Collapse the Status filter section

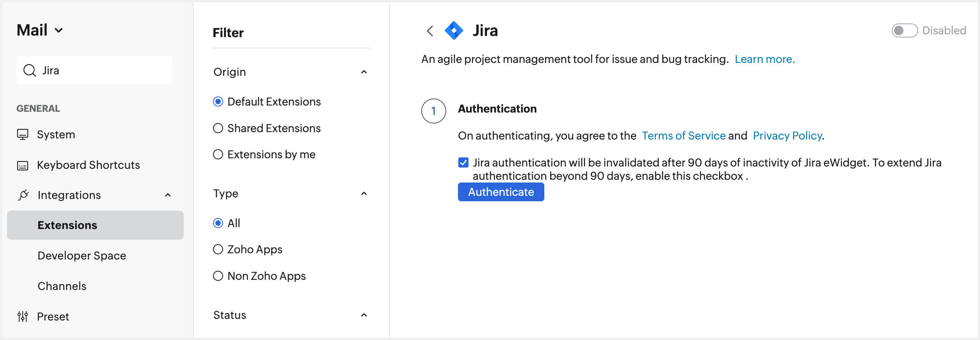tap(364, 315)
